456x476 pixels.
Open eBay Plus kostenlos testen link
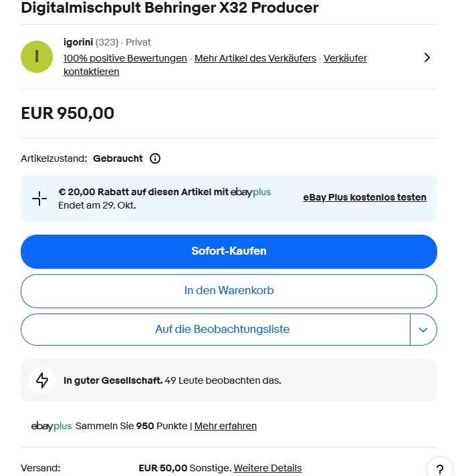pos(364,197)
